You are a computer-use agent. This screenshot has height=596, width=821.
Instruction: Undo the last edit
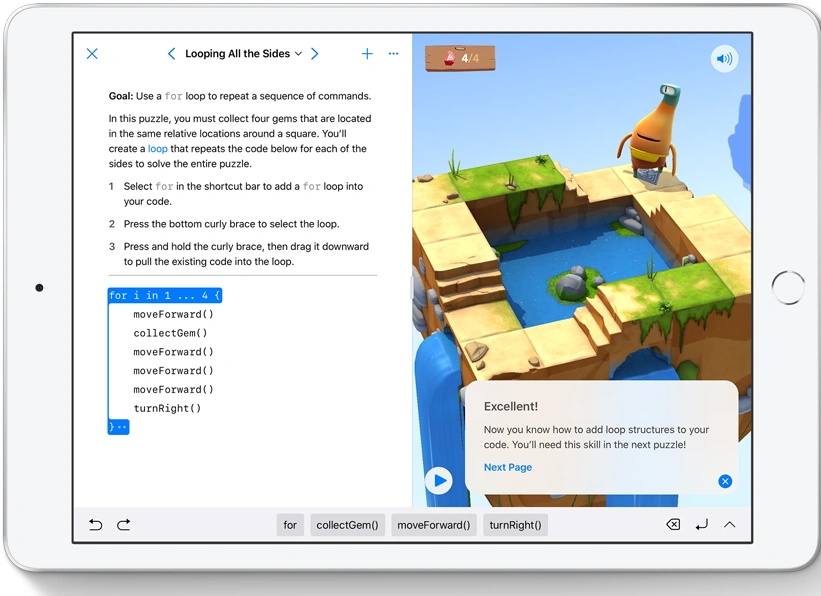pos(95,525)
